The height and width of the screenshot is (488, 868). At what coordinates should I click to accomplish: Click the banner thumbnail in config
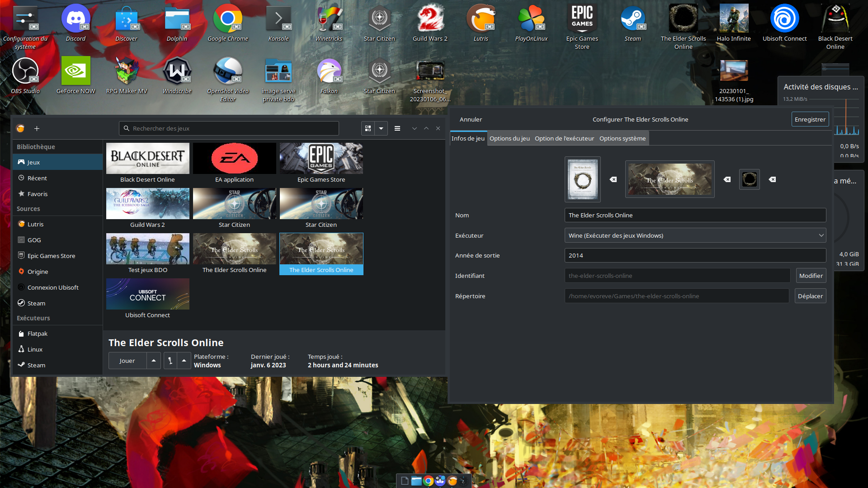pos(670,179)
